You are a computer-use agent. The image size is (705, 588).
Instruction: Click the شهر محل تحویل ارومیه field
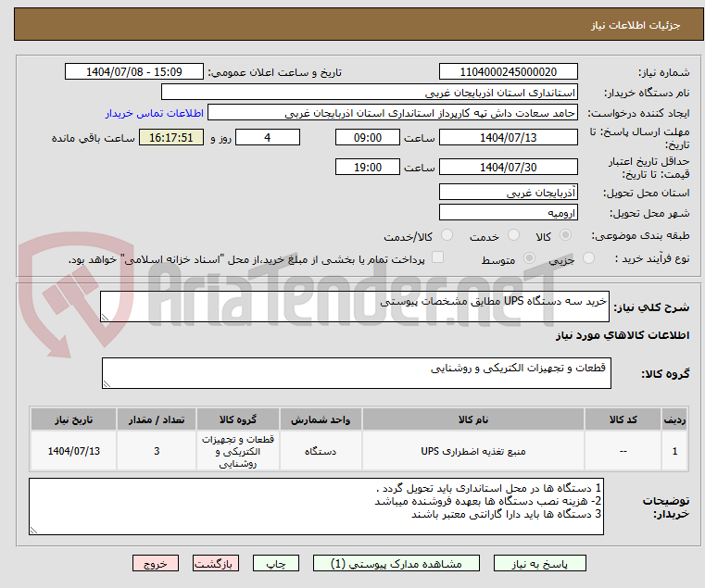click(x=508, y=212)
